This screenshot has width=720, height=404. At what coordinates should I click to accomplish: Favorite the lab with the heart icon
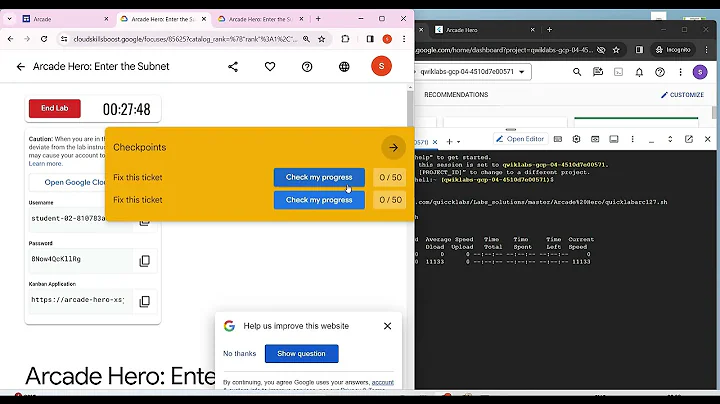pyautogui.click(x=270, y=67)
